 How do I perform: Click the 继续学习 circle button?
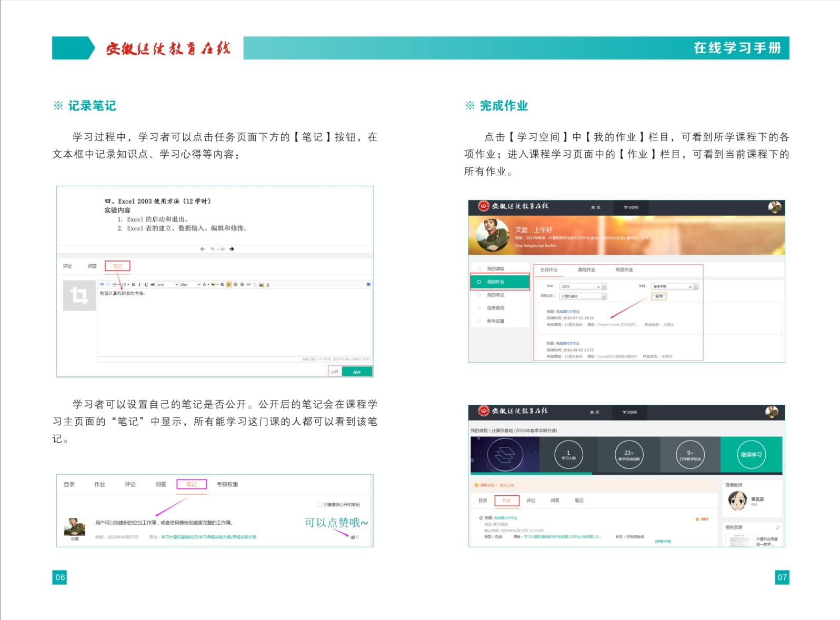point(751,455)
